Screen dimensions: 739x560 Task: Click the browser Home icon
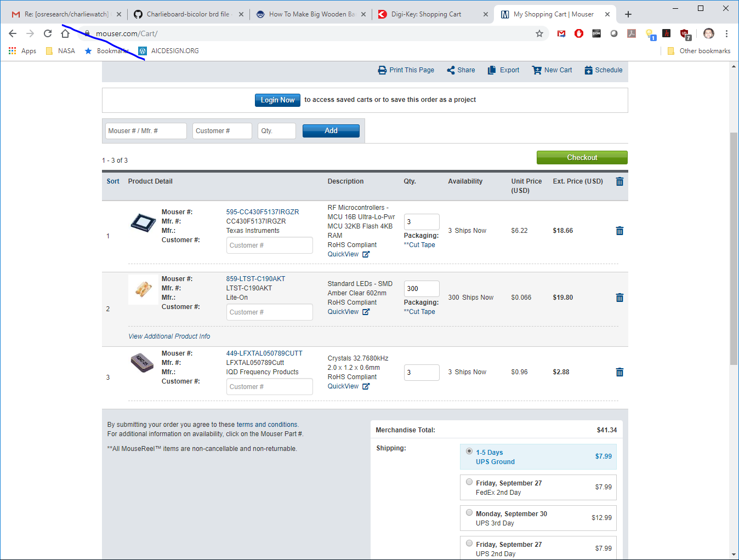pos(65,33)
